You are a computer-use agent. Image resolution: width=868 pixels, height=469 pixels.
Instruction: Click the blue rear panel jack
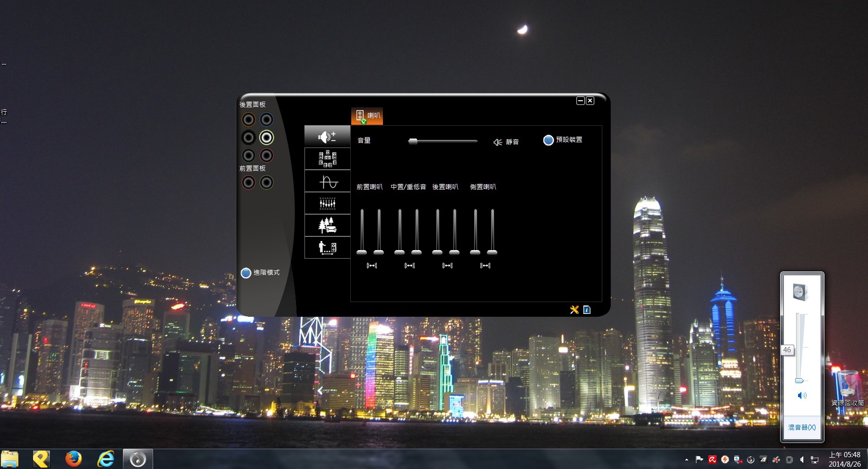pos(267,120)
